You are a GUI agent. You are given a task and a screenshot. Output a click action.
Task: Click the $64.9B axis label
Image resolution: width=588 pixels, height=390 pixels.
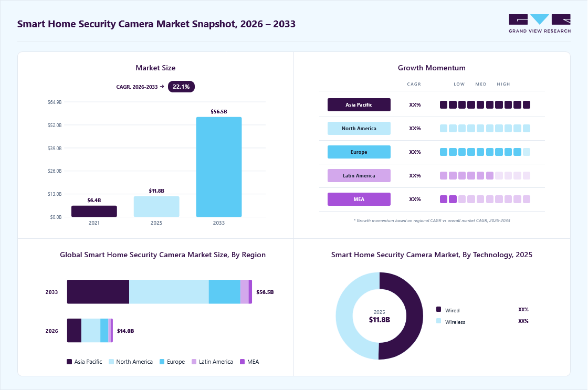coord(55,102)
